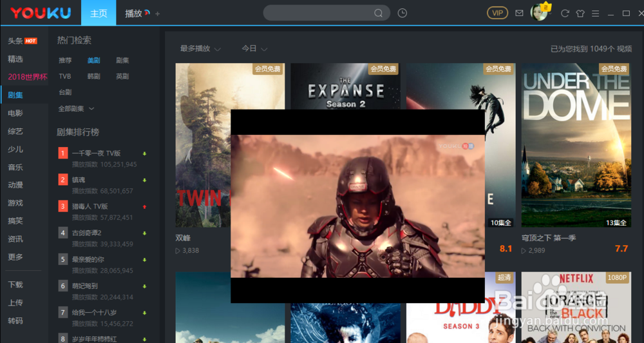Click the HOT badge beside 头条
Viewport: 644px width, 343px height.
[31, 41]
